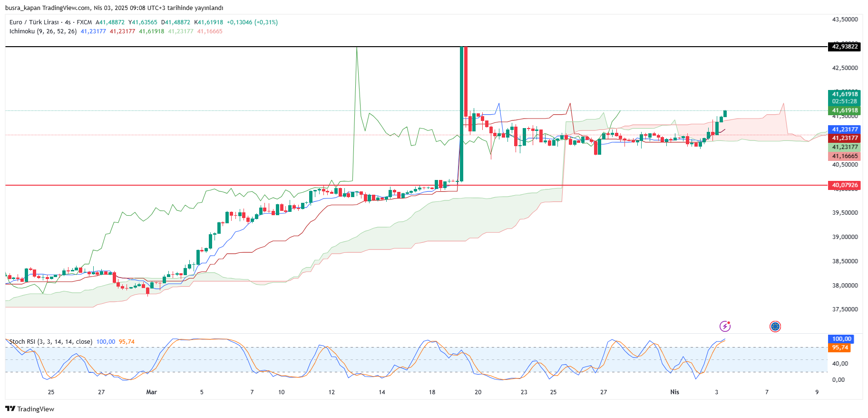The image size is (868, 418).
Task: Click the red horizontal support line
Action: click(190, 185)
